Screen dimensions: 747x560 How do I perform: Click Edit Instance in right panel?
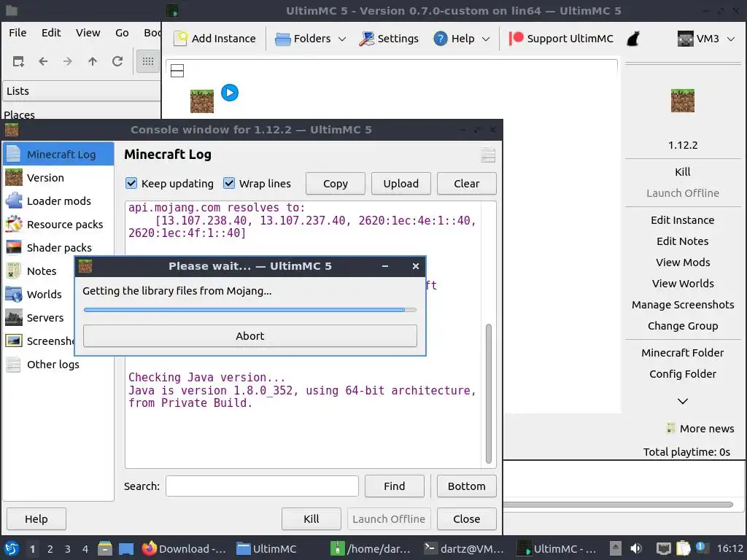[x=683, y=220]
